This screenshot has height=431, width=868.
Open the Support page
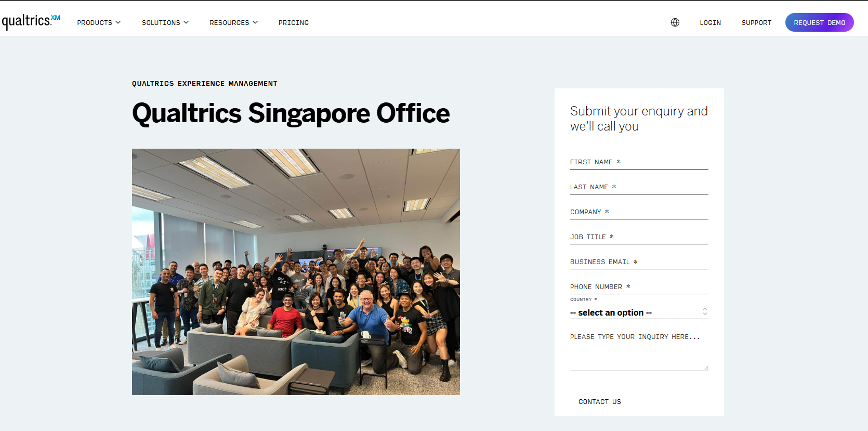coord(756,22)
